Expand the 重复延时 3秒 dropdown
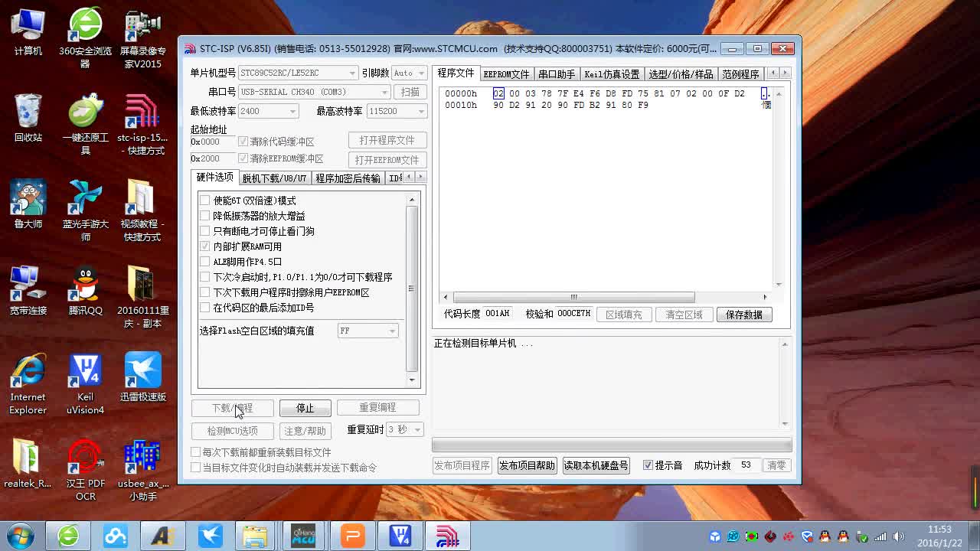 pos(405,430)
